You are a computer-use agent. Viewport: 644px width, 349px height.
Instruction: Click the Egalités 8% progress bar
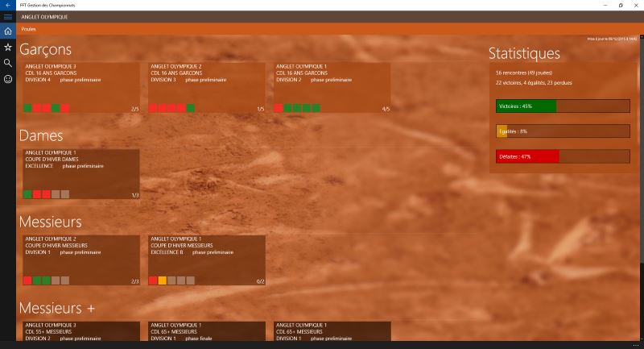(x=563, y=131)
